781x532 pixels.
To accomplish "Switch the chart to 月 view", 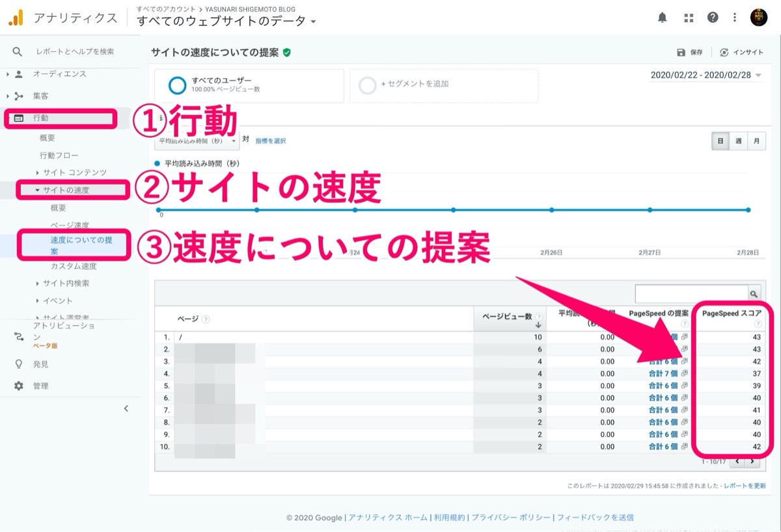I will pyautogui.click(x=756, y=141).
